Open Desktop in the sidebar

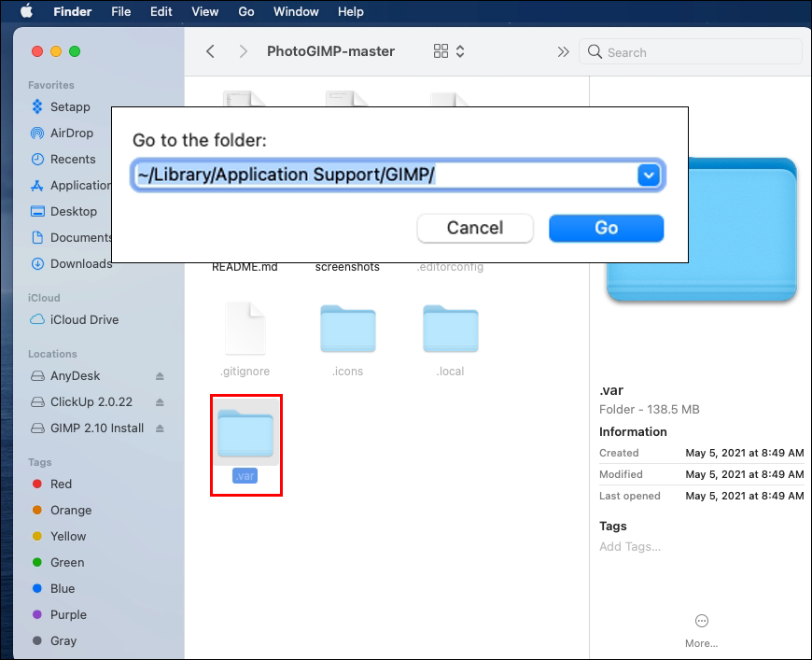coord(74,211)
